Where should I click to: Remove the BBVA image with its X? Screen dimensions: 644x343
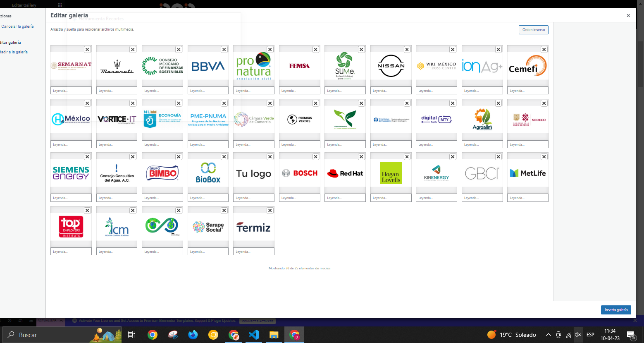[224, 50]
